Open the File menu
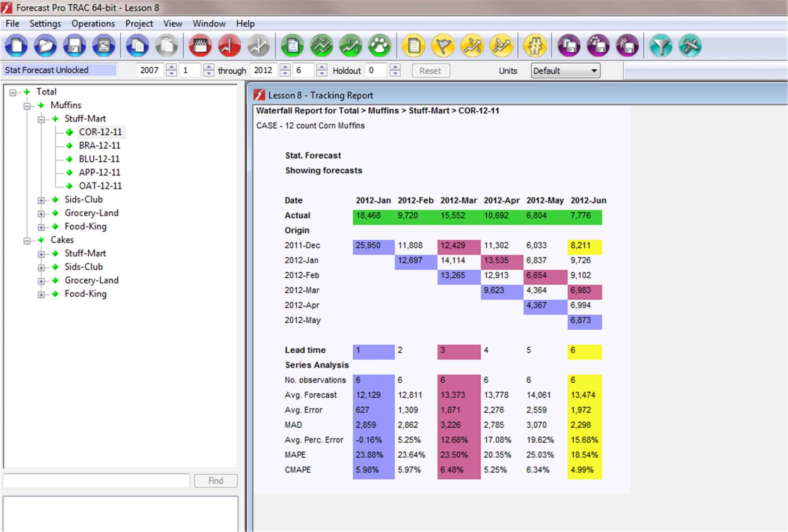This screenshot has width=788, height=532. click(13, 23)
